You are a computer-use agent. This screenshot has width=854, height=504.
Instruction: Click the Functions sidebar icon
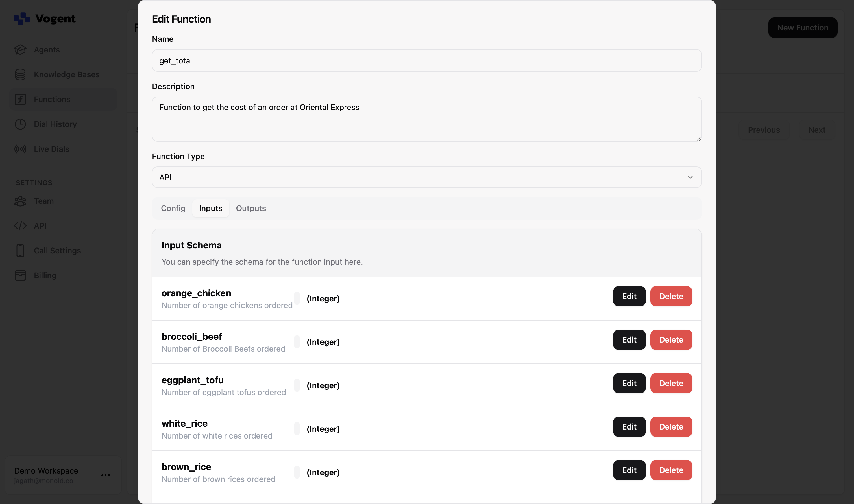(20, 99)
